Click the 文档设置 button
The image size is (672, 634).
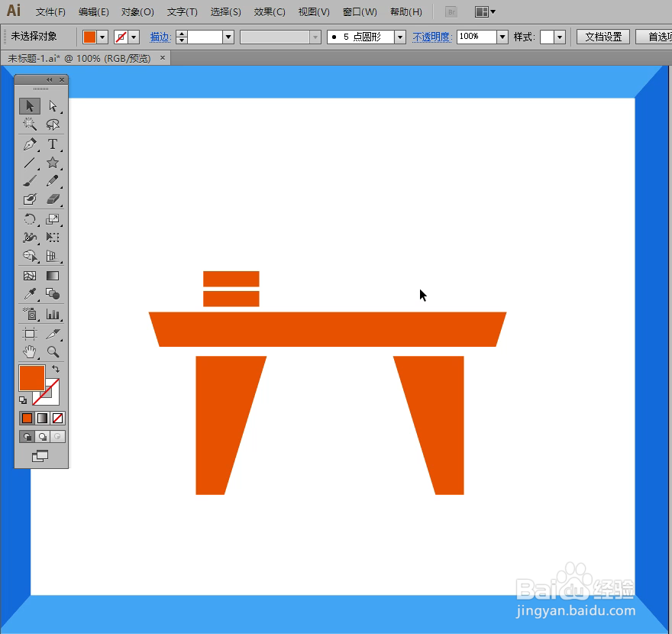pos(603,37)
